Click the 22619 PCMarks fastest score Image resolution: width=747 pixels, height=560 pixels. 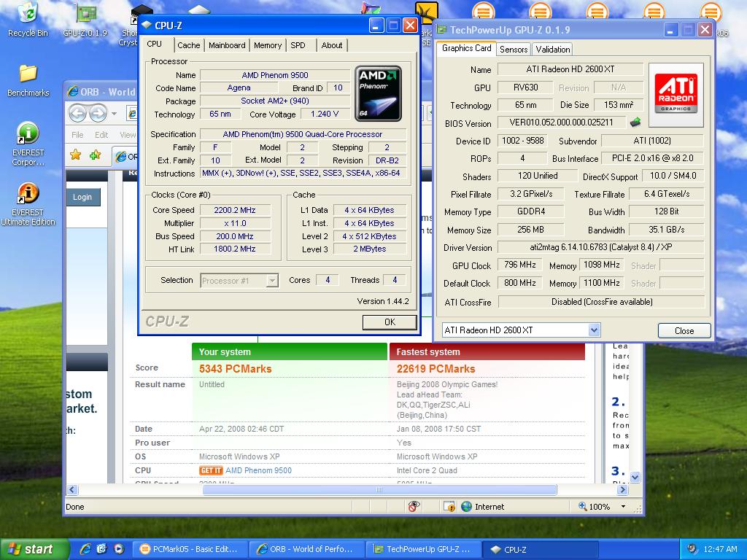coord(436,368)
